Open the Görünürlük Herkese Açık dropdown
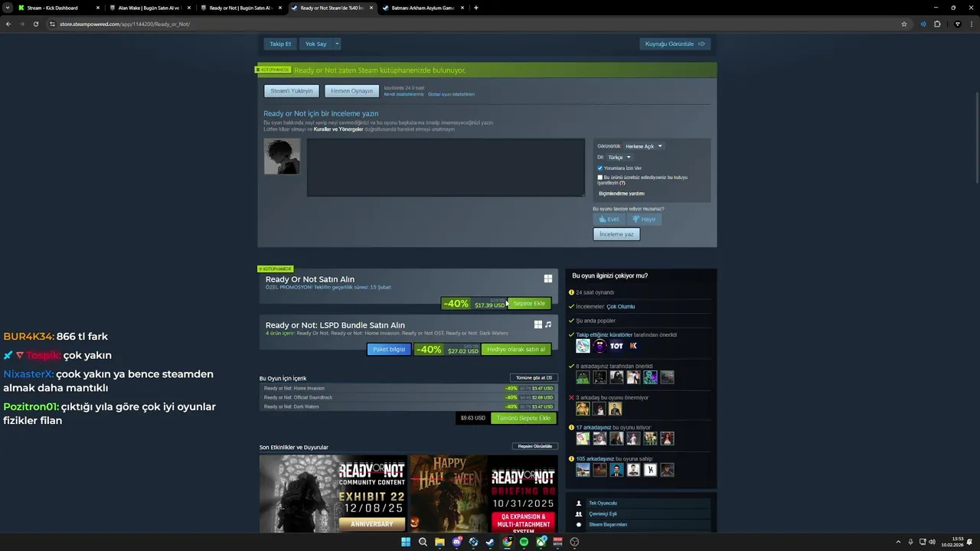 [643, 146]
